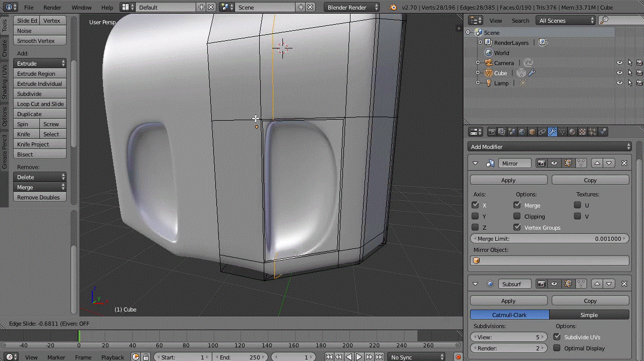Screen dimensions: 644x361
Task: Click the Blender logo icon in info header
Action: 393,8
